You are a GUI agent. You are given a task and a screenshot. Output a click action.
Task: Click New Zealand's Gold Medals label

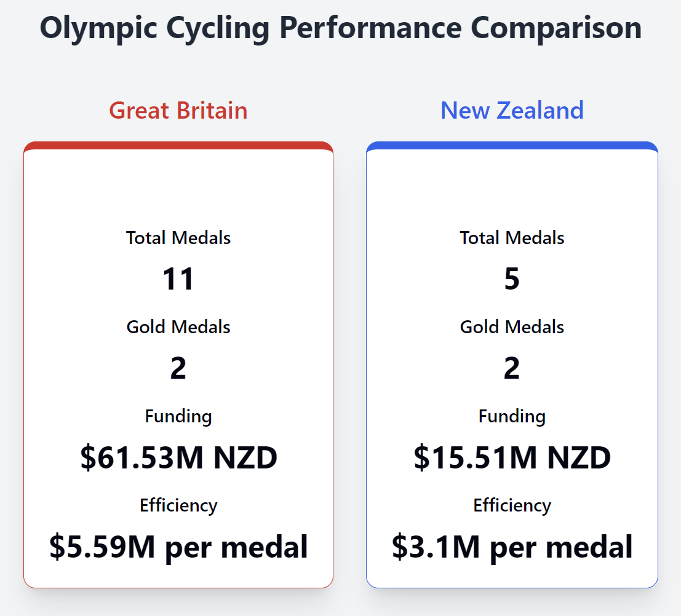[512, 327]
